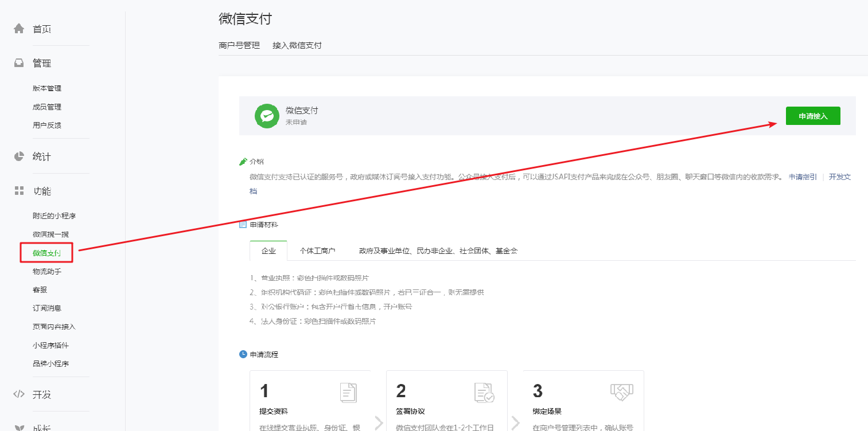Click the 营业执照 requirement line
The width and height of the screenshot is (868, 431).
(309, 278)
